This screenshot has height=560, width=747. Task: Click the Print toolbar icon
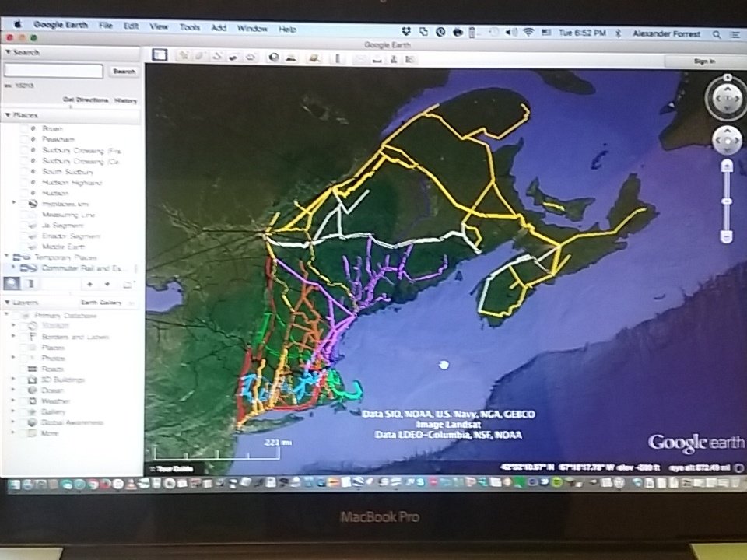377,60
